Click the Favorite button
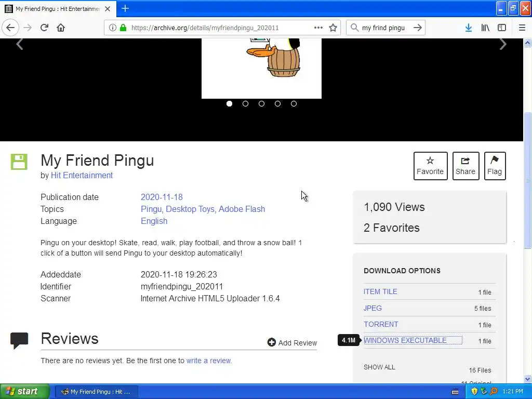 coord(430,166)
